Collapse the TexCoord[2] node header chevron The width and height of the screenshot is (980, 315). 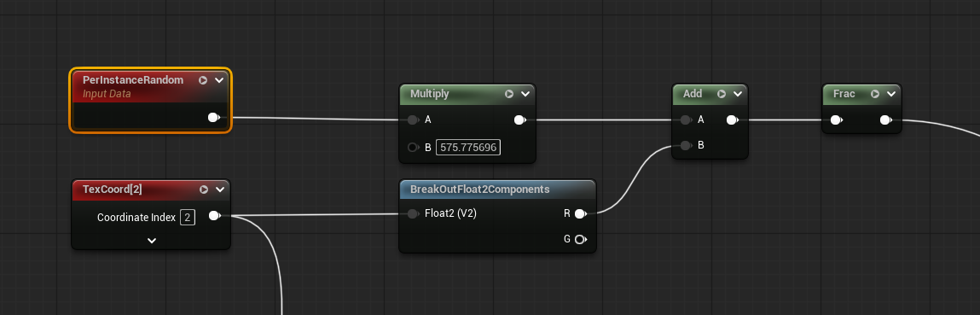click(x=220, y=190)
